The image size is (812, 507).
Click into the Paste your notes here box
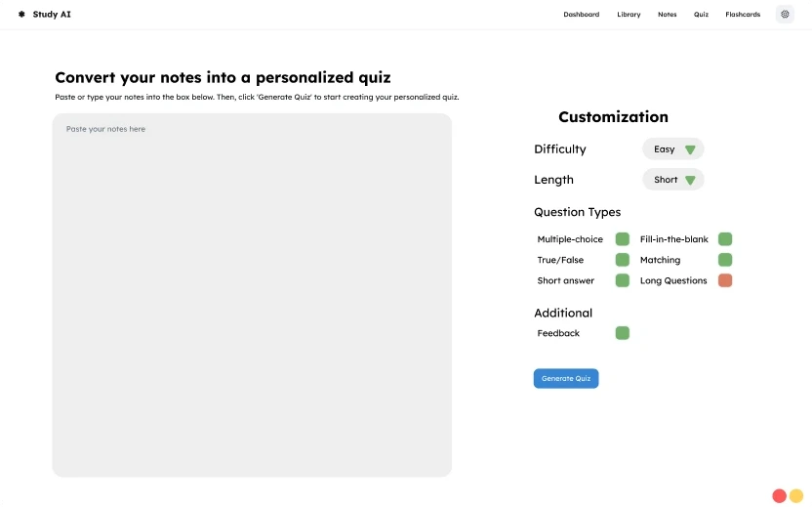252,295
